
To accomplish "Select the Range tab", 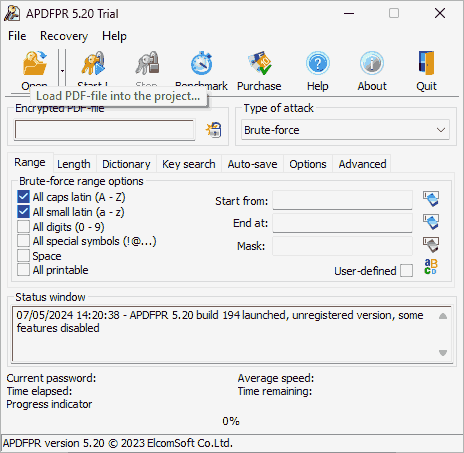I will (30, 162).
